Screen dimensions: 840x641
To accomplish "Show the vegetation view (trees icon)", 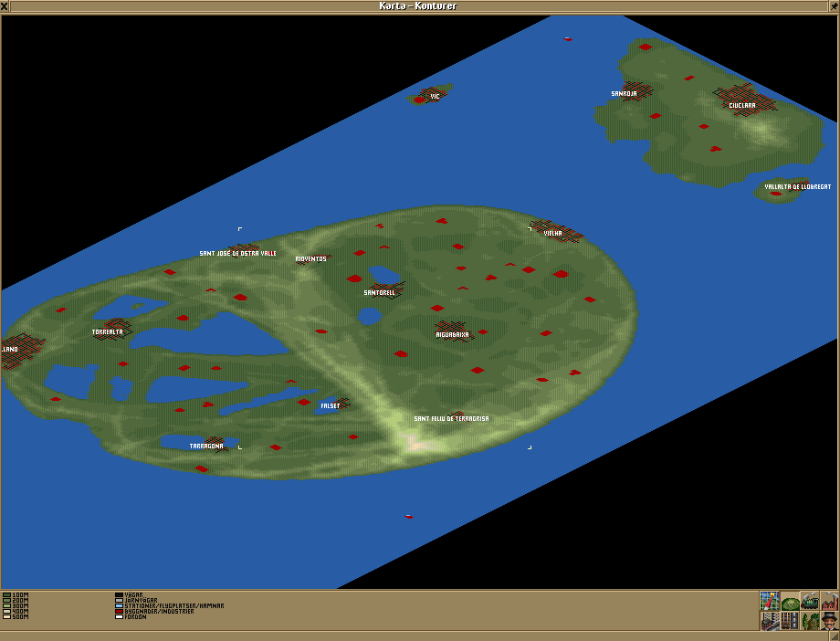I will point(810,621).
